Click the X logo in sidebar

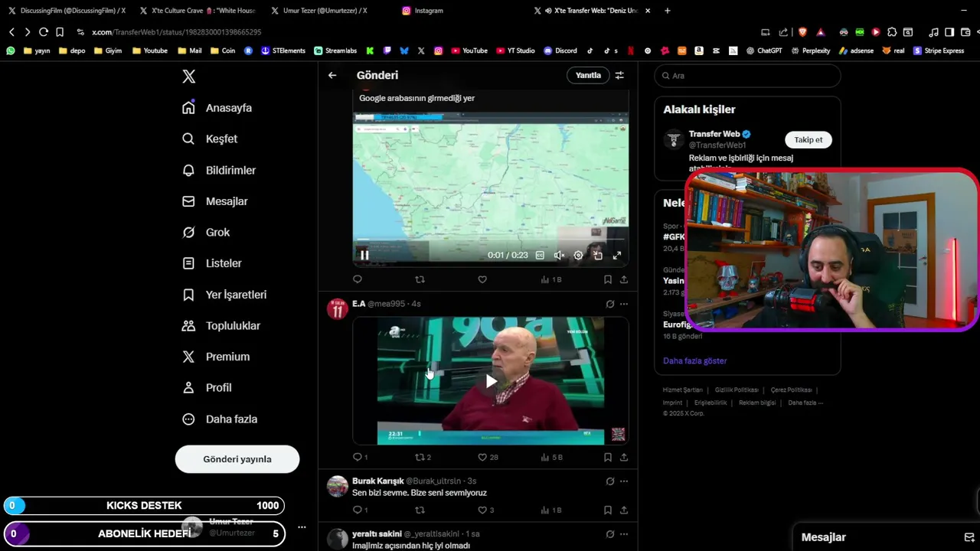[x=189, y=77]
